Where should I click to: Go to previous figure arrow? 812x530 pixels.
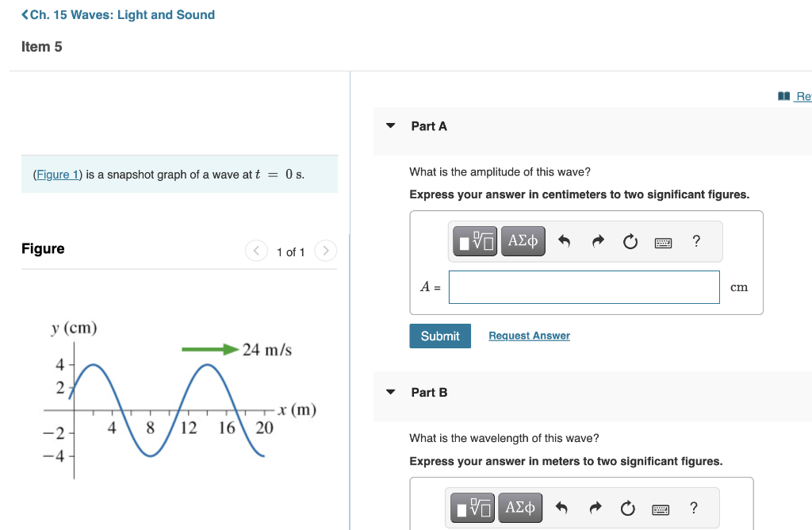tap(256, 252)
